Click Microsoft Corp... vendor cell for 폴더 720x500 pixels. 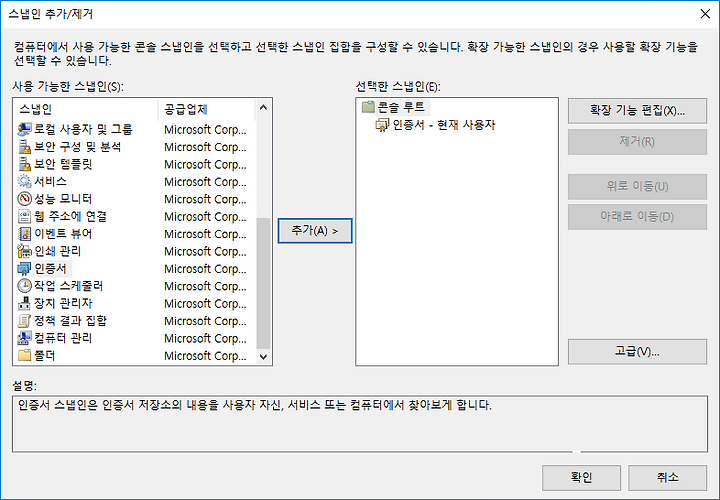coord(205,356)
